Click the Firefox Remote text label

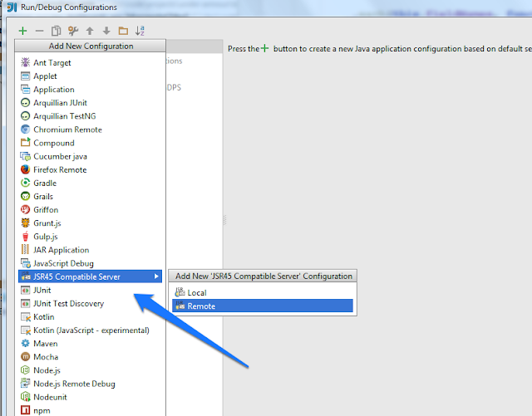pyautogui.click(x=60, y=169)
